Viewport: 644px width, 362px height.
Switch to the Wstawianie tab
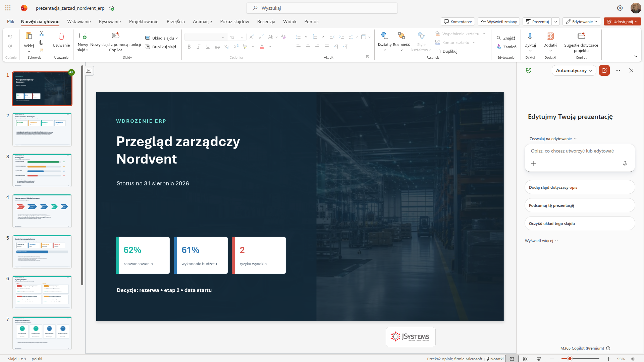click(x=79, y=21)
